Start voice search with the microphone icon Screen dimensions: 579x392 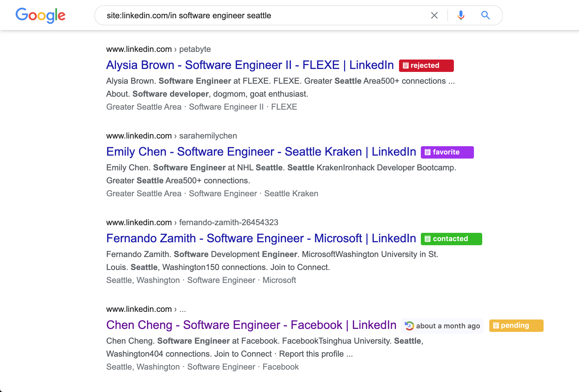[x=461, y=15]
